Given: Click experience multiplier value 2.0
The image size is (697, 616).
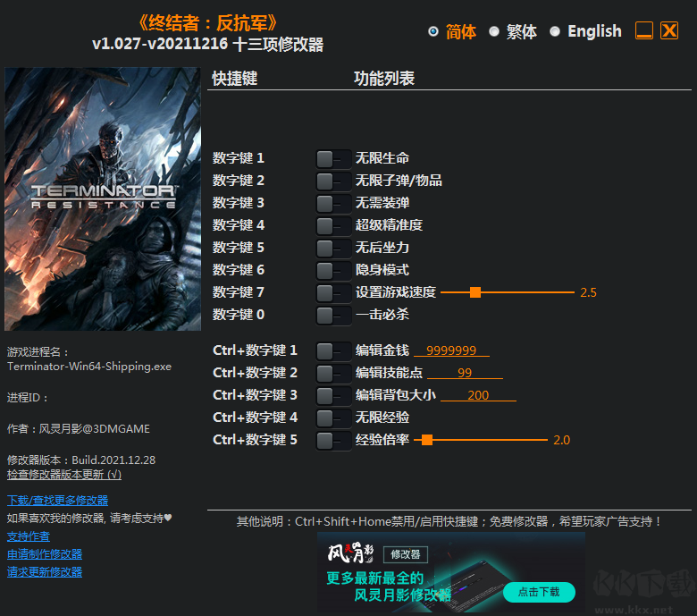Looking at the screenshot, I should click(x=561, y=440).
